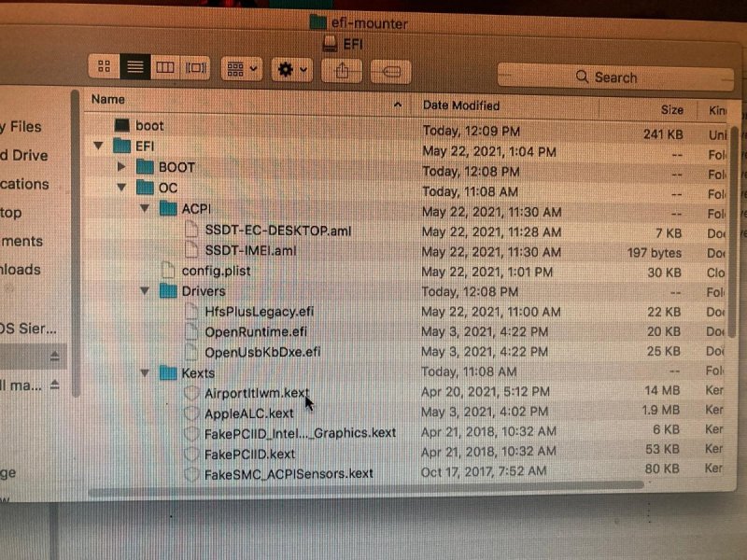Select the Kexts folder icon

click(168, 372)
